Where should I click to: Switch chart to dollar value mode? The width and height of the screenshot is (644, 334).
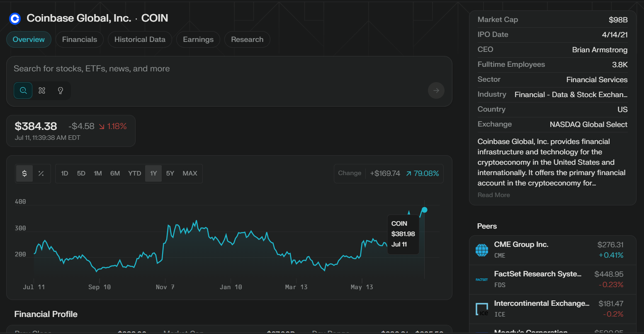pyautogui.click(x=24, y=173)
